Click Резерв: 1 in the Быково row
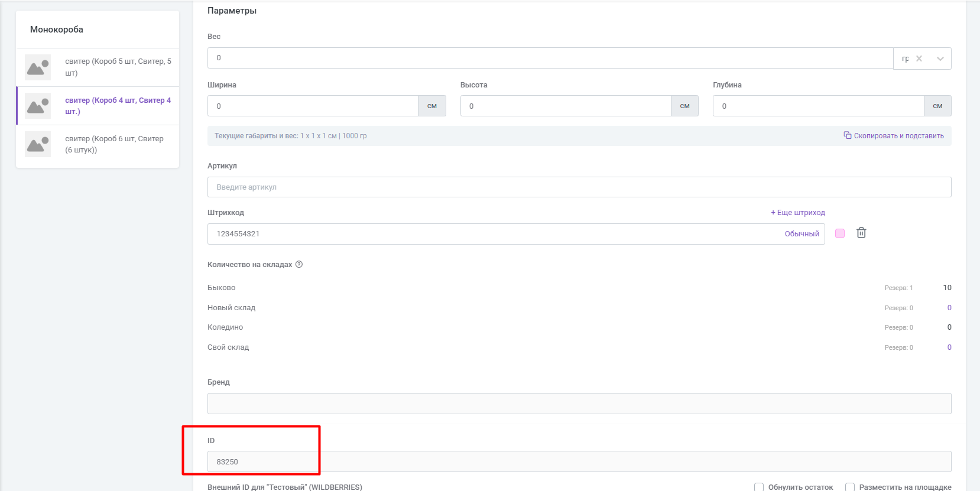This screenshot has height=491, width=980. pyautogui.click(x=898, y=288)
